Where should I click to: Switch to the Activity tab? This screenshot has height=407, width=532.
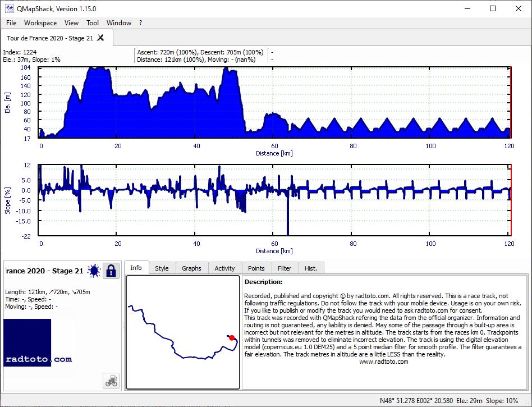click(x=224, y=268)
